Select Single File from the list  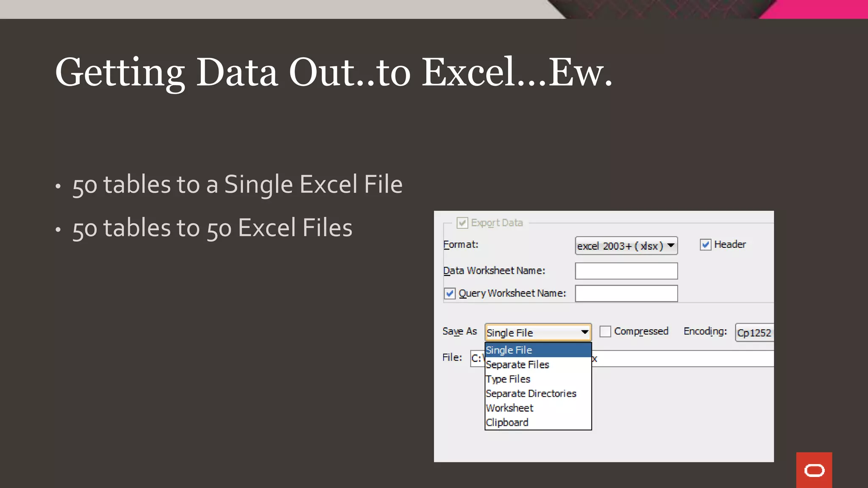click(538, 350)
